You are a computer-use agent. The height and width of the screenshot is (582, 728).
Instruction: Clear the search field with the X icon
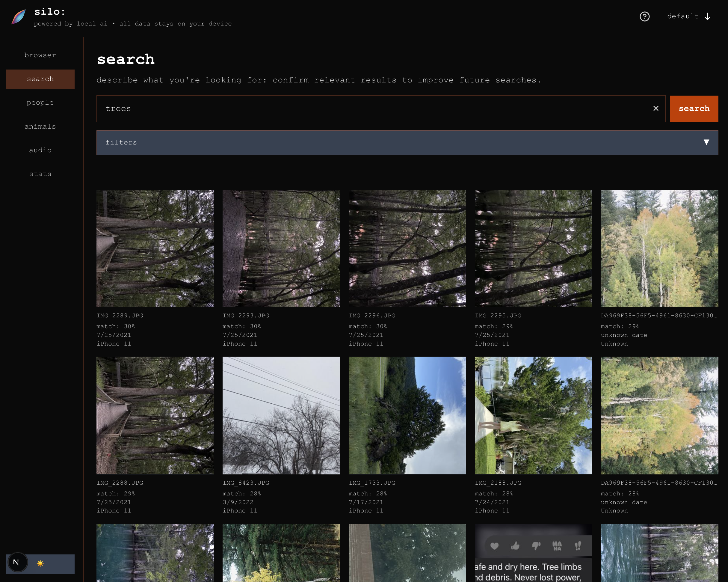[x=656, y=108]
